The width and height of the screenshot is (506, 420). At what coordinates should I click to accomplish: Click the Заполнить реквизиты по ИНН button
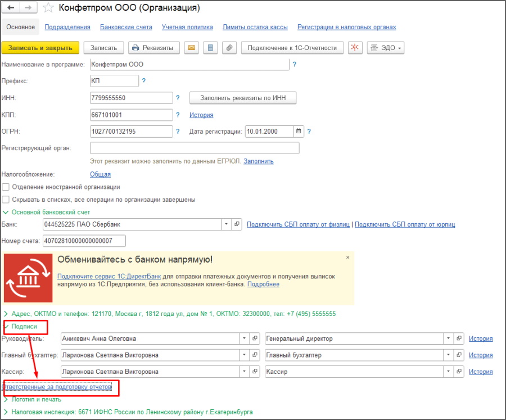click(243, 98)
